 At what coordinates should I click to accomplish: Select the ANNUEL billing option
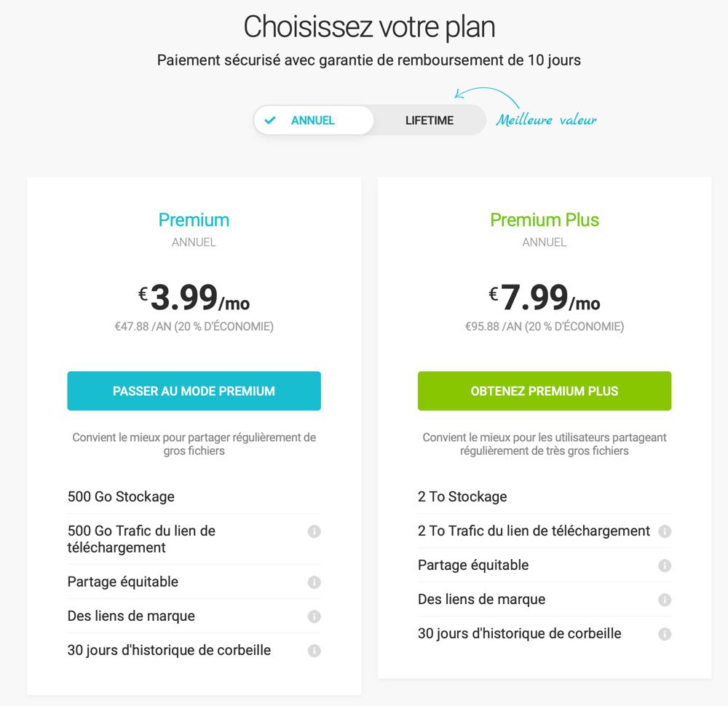pos(313,120)
